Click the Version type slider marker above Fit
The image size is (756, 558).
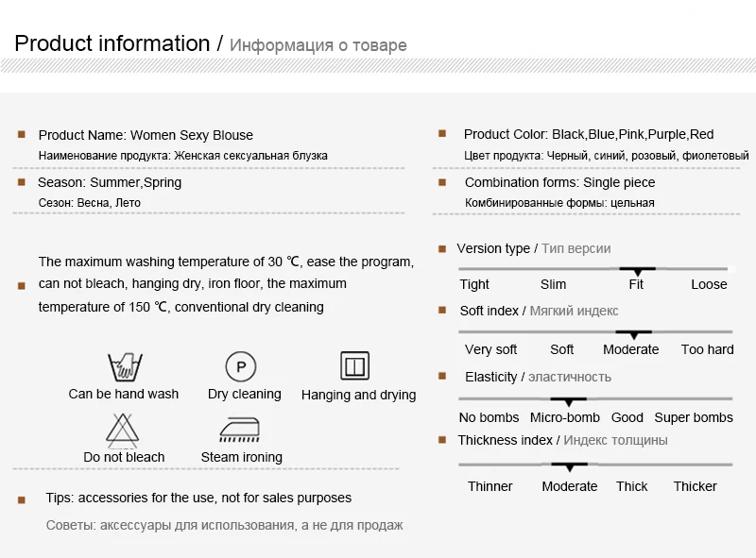637,271
